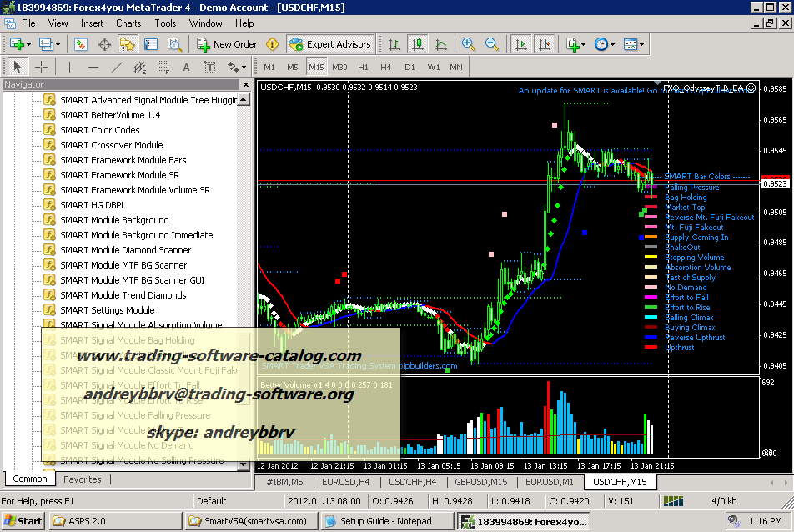Screen dimensions: 794x532
Task: Switch chart to line chart type
Action: 441,44
